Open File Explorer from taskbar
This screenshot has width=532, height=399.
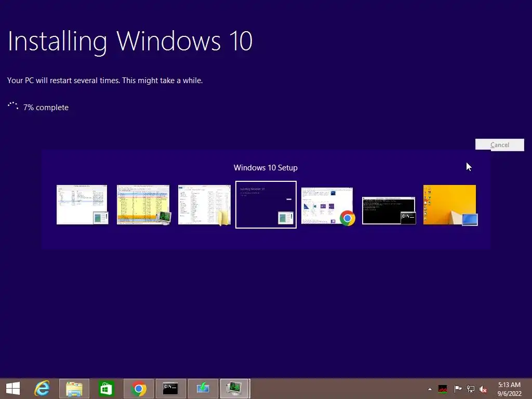(74, 389)
